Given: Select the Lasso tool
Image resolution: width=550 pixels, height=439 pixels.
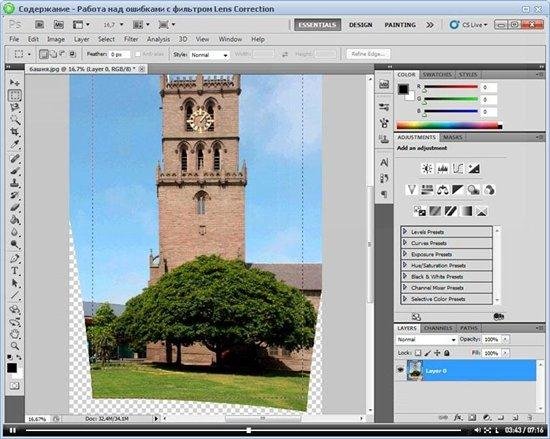Looking at the screenshot, I should click(14, 107).
